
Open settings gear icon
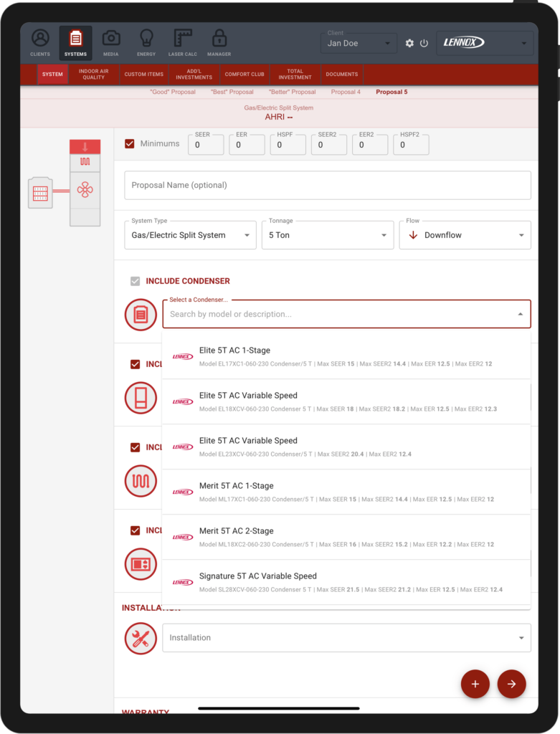[x=409, y=43]
